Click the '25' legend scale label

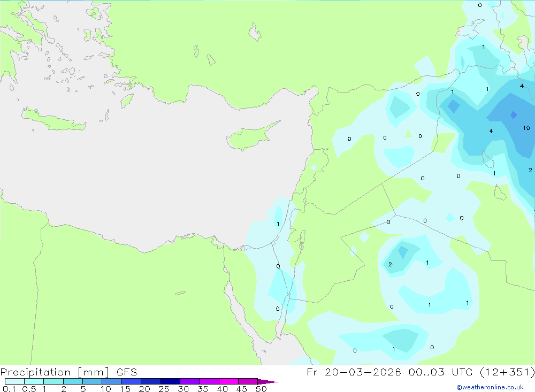coord(164,389)
